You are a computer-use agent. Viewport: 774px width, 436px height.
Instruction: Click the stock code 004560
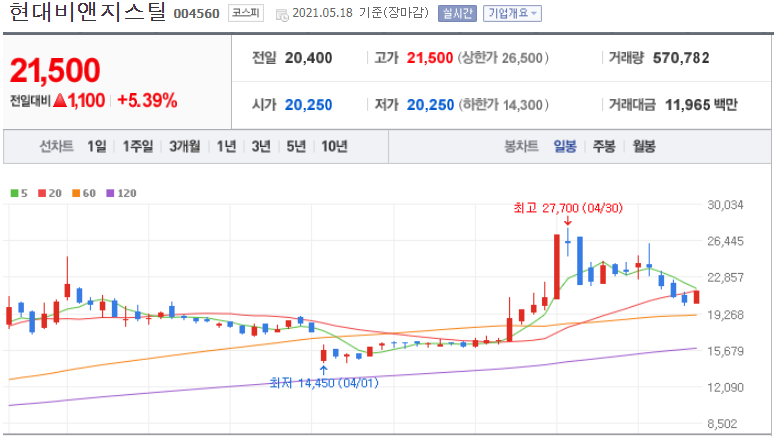pos(196,14)
